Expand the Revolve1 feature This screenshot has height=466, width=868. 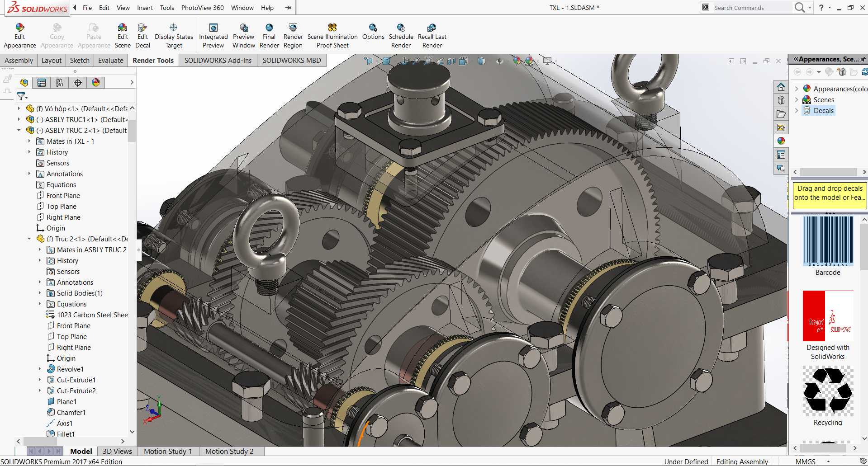[x=40, y=369]
